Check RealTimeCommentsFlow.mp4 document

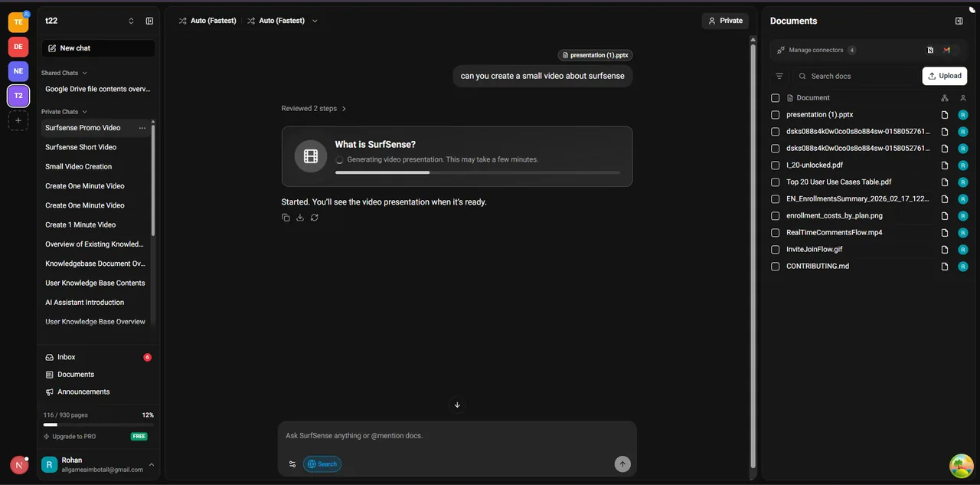tap(776, 233)
